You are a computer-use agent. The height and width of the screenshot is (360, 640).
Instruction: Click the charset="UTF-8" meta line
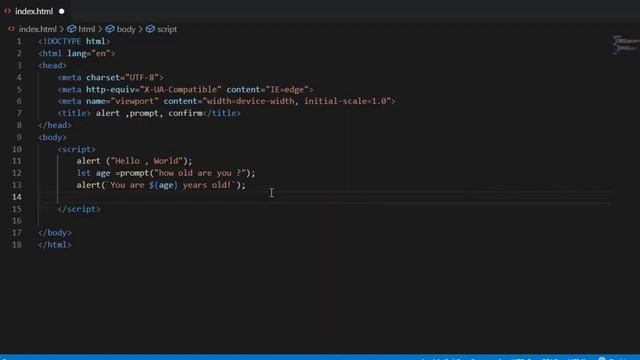tap(111, 77)
